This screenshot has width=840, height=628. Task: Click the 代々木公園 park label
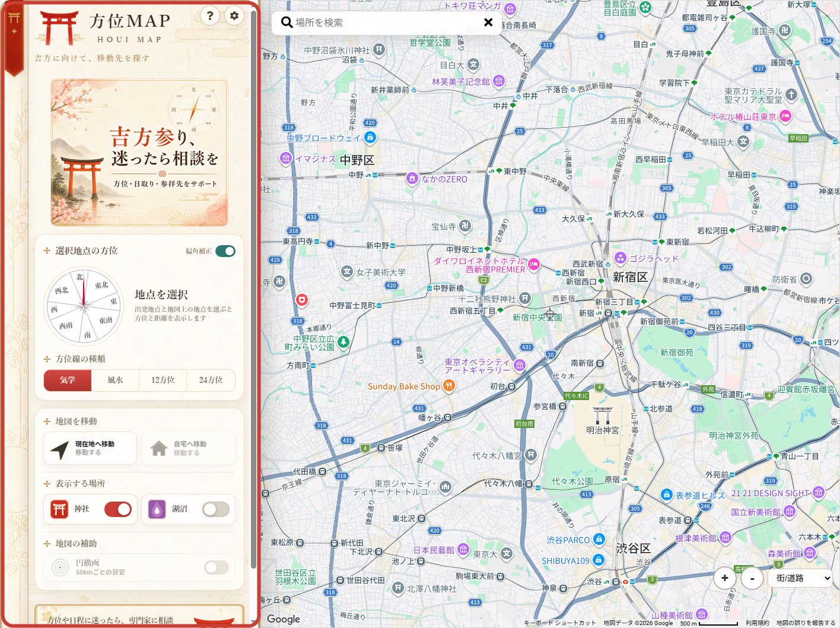572,481
